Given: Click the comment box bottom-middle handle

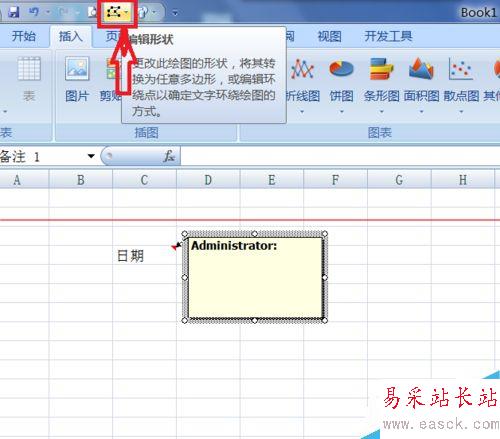Looking at the screenshot, I should point(255,320).
